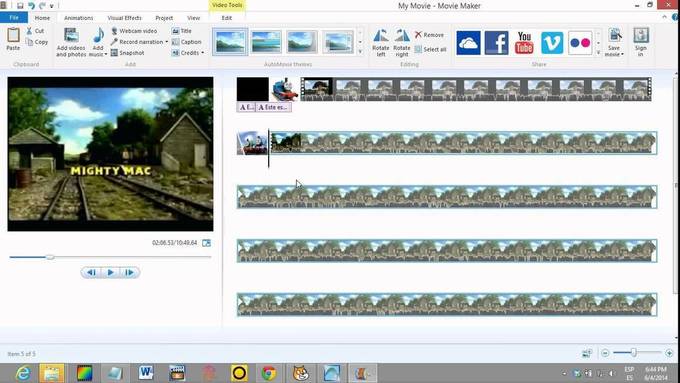680x383 pixels.
Task: Click Select all in Editing group
Action: point(430,49)
